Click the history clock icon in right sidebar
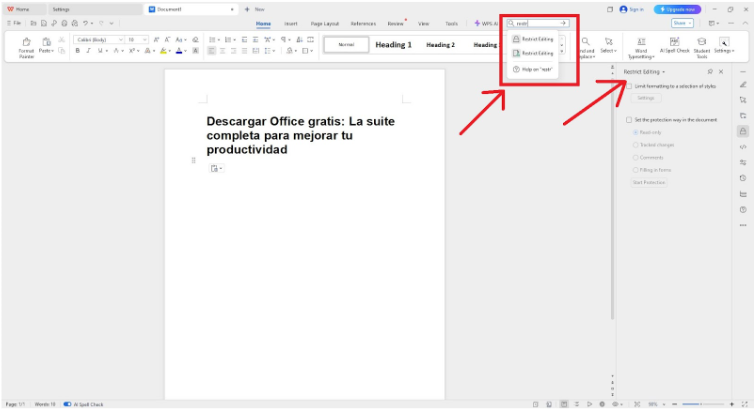The height and width of the screenshot is (412, 756). click(x=743, y=178)
